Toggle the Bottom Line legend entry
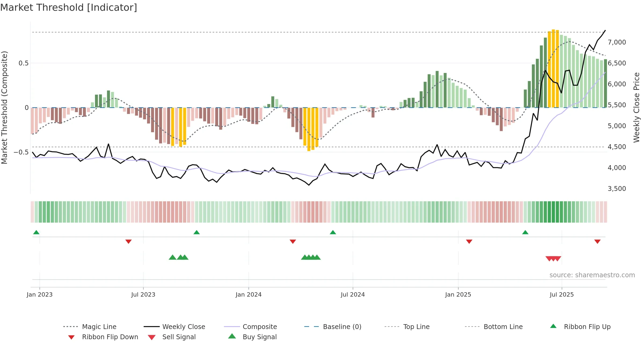 494,327
